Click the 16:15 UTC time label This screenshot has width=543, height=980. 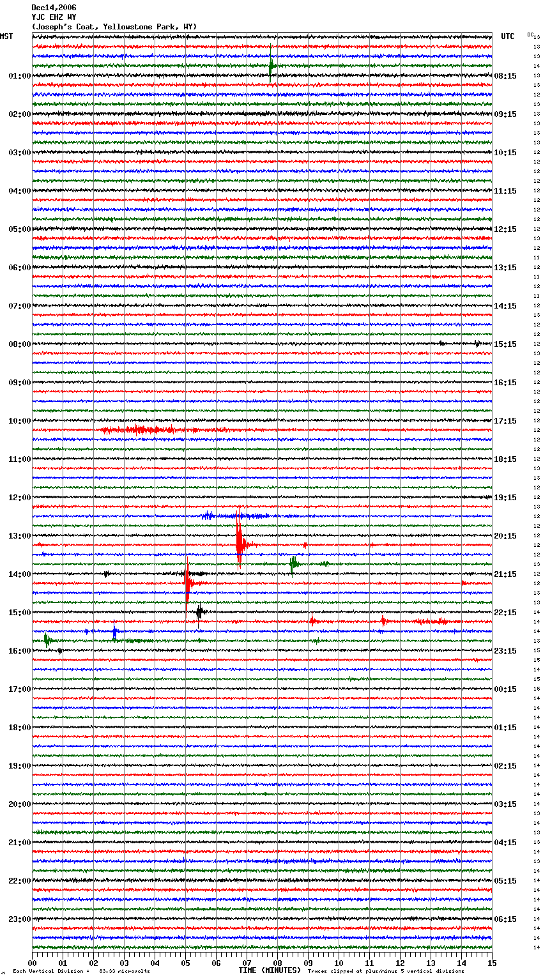(x=505, y=383)
